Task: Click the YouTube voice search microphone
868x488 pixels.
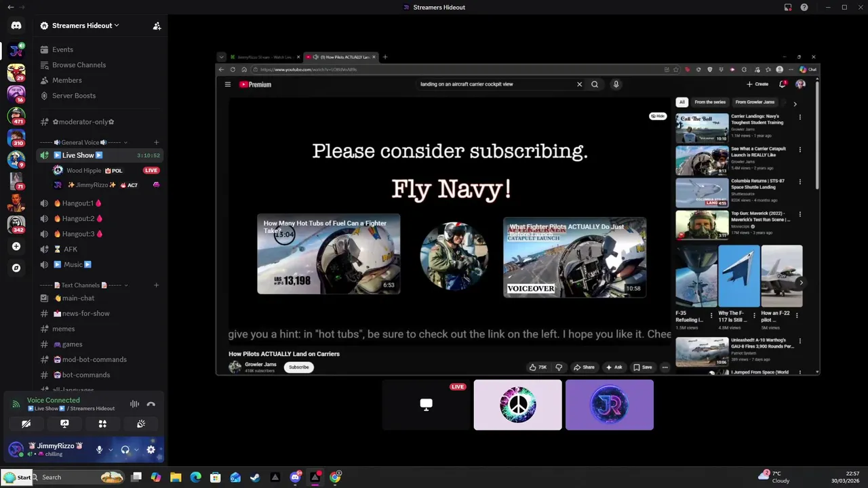Action: pos(616,85)
